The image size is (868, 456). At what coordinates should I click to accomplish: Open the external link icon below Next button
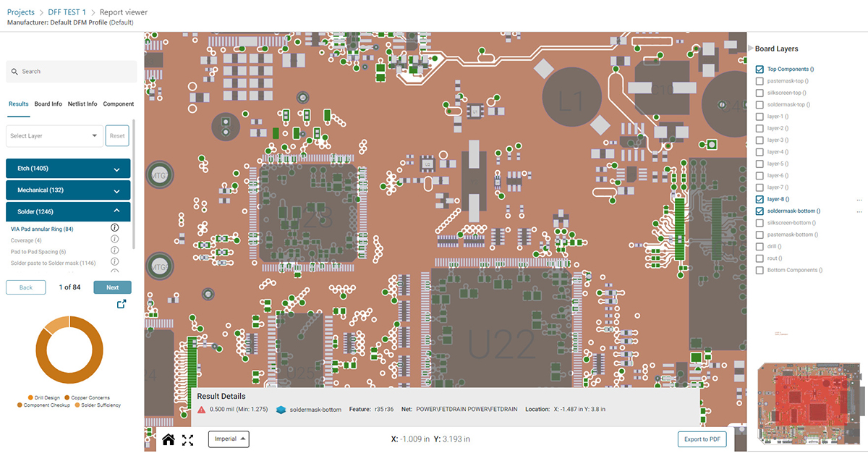(121, 304)
